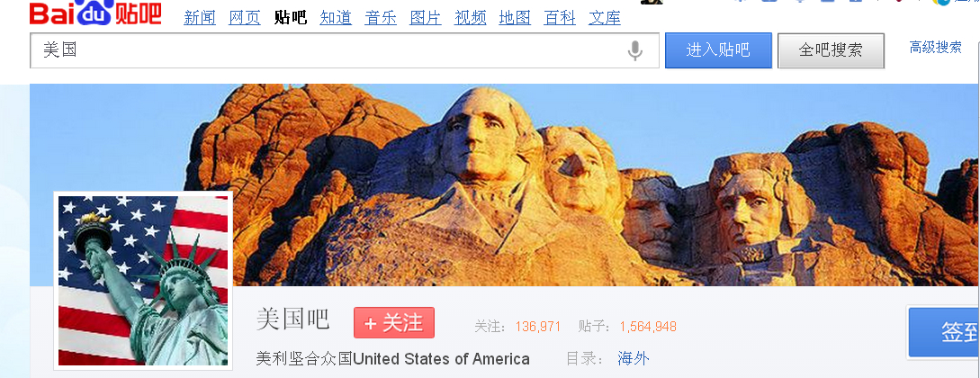Click the 海外 directory link
Image resolution: width=980 pixels, height=378 pixels.
tap(634, 358)
